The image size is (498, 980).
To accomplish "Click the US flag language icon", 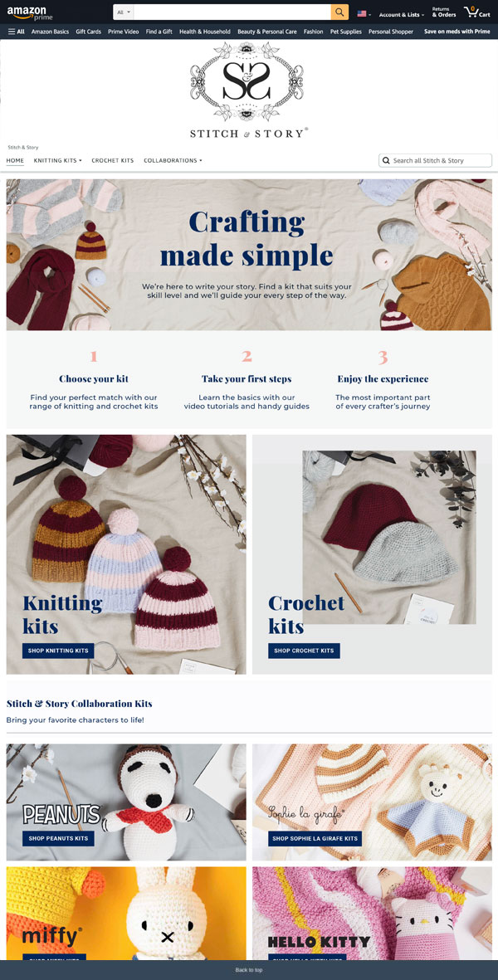I will click(364, 13).
